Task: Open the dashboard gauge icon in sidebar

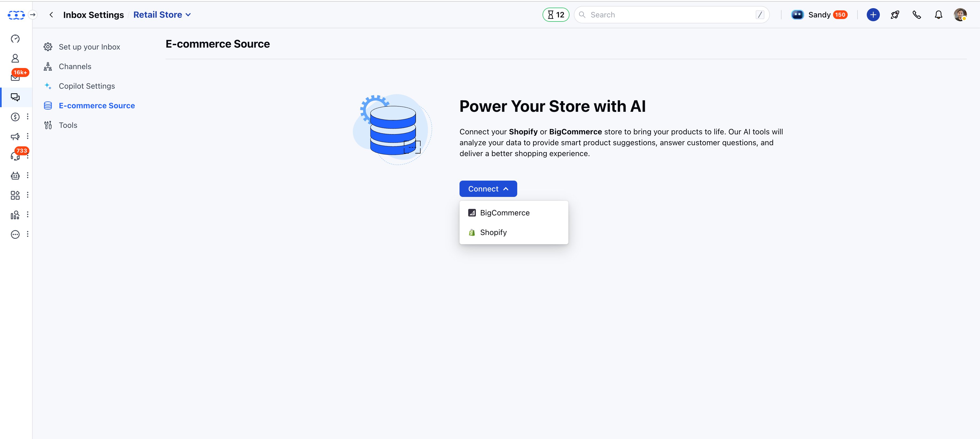Action: coord(15,39)
